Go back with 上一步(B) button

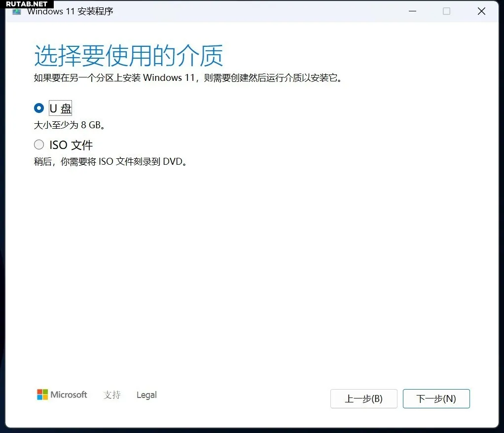[363, 399]
